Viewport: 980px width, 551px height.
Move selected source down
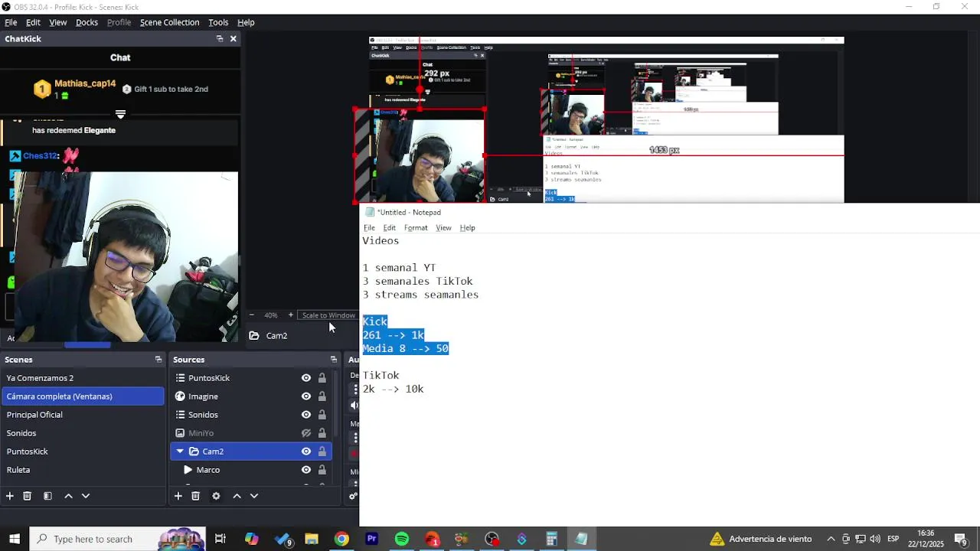pos(254,496)
